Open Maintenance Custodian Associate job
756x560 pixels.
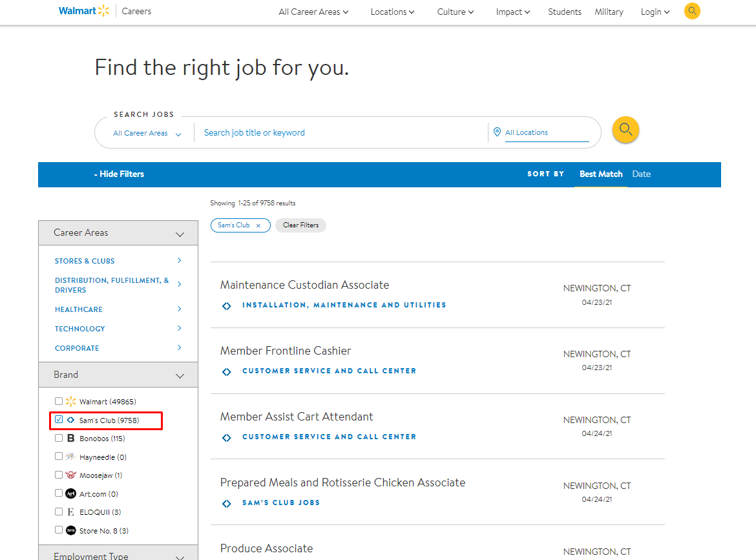pyautogui.click(x=305, y=285)
